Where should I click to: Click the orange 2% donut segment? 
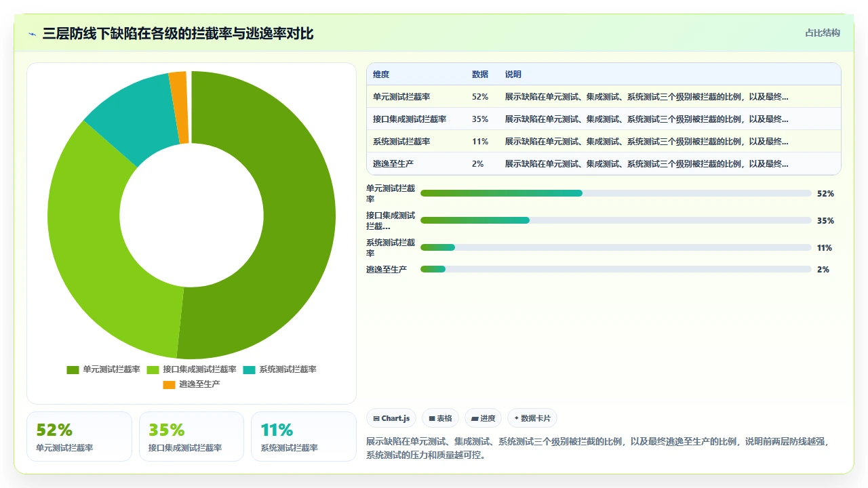click(x=180, y=107)
